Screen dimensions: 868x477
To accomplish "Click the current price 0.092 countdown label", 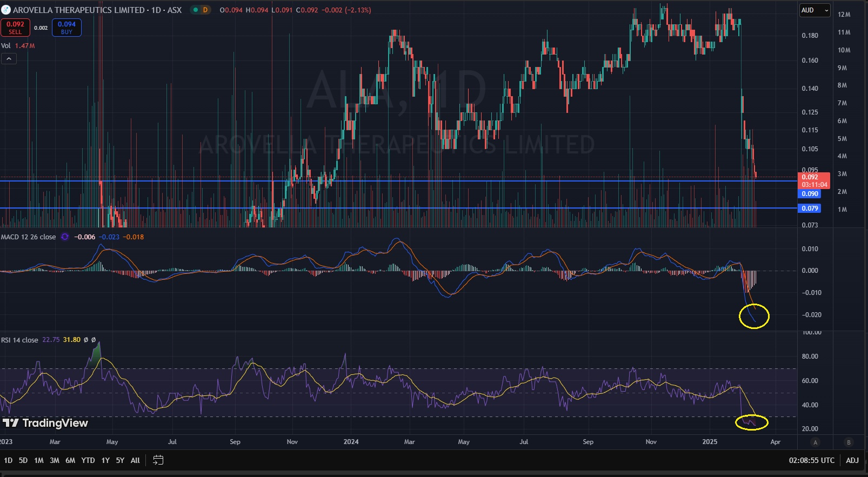I will (814, 180).
